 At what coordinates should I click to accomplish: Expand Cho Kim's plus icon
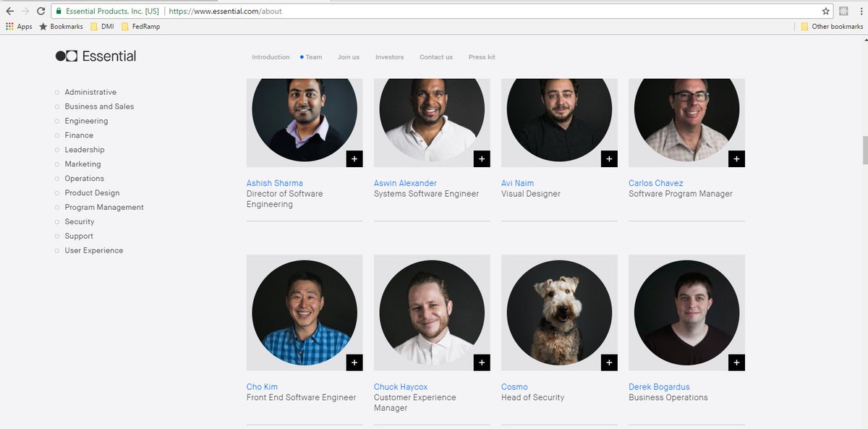pos(354,362)
